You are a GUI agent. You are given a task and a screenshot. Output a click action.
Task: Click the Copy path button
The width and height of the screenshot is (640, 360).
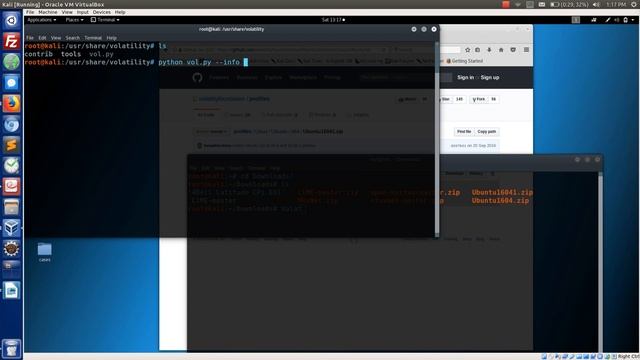487,131
